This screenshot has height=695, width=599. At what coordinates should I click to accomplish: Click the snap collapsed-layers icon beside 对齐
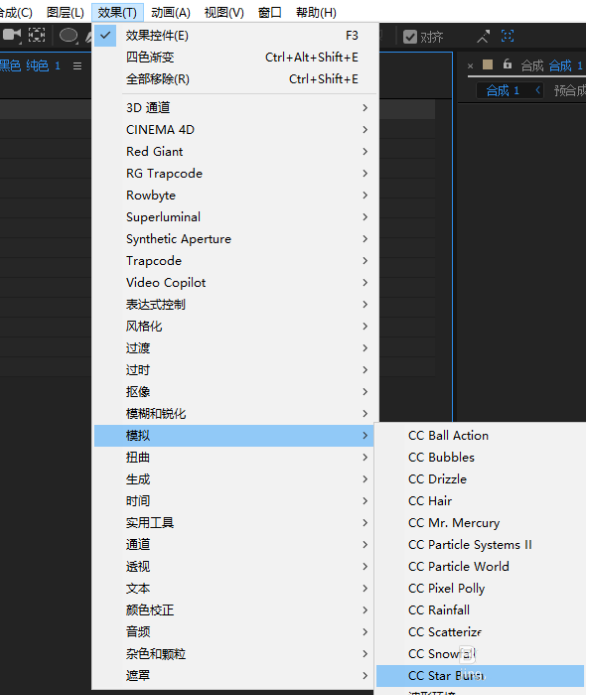pyautogui.click(x=508, y=36)
